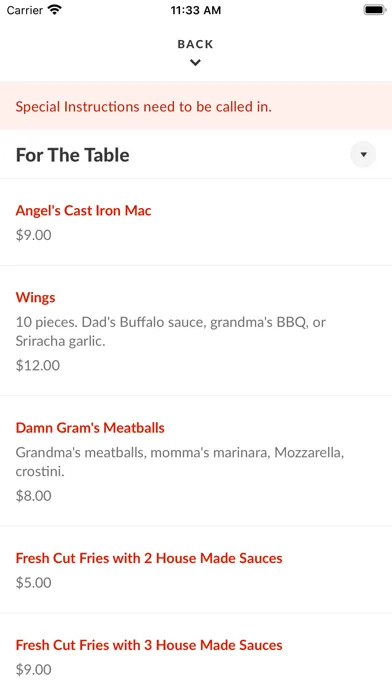Viewport: 392px width, 696px height.
Task: Tap the BACK label at top
Action: 195,44
